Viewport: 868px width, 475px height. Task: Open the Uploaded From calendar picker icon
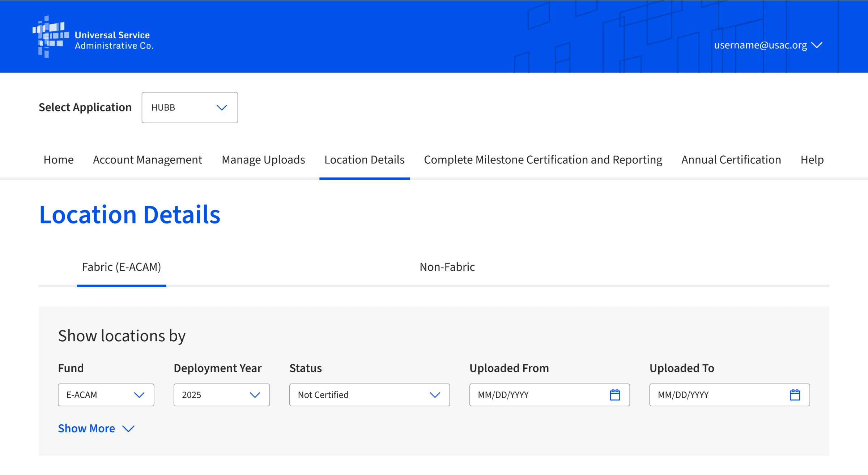tap(615, 395)
